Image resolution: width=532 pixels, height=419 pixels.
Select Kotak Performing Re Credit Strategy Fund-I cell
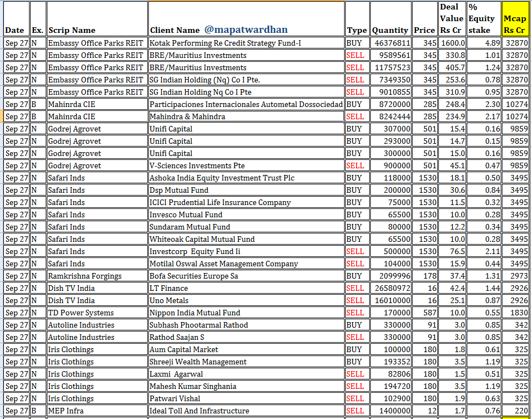point(246,43)
